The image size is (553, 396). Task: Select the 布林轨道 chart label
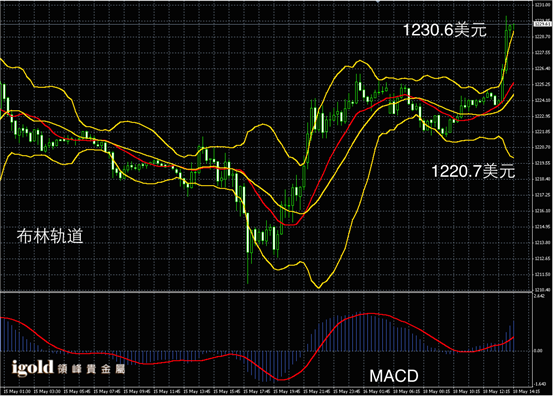coord(50,236)
